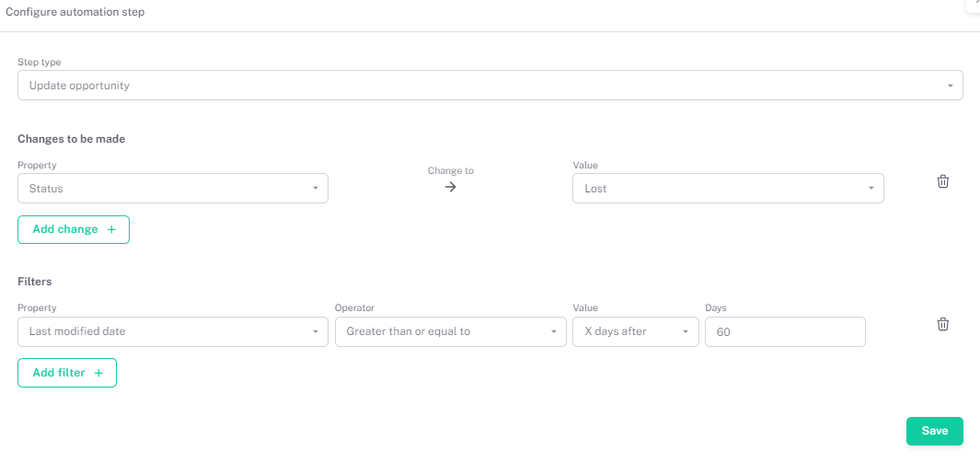Click the Add change button
This screenshot has height=463, width=980.
[74, 229]
